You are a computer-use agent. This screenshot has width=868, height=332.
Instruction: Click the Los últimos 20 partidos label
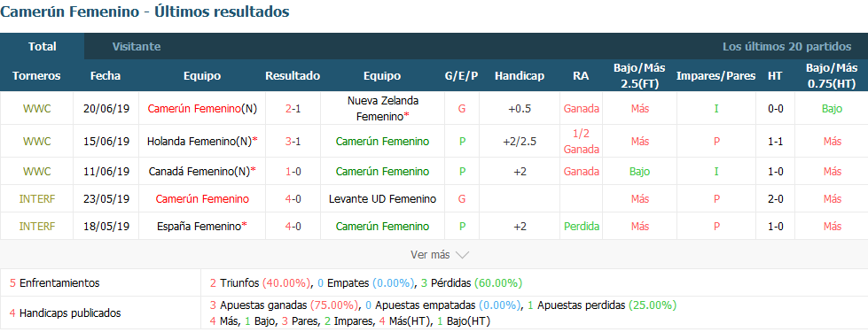tap(786, 46)
